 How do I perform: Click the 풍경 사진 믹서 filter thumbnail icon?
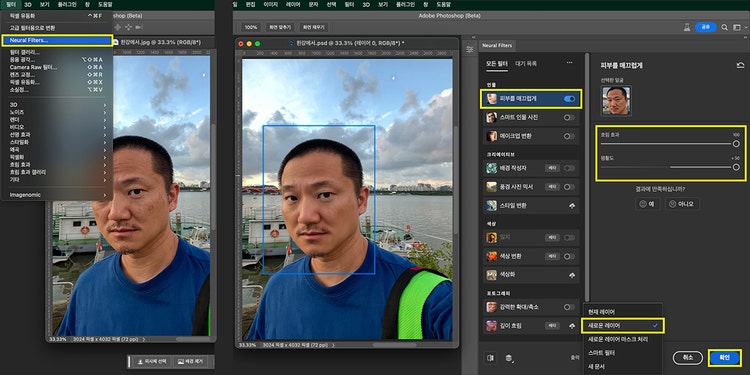[491, 187]
